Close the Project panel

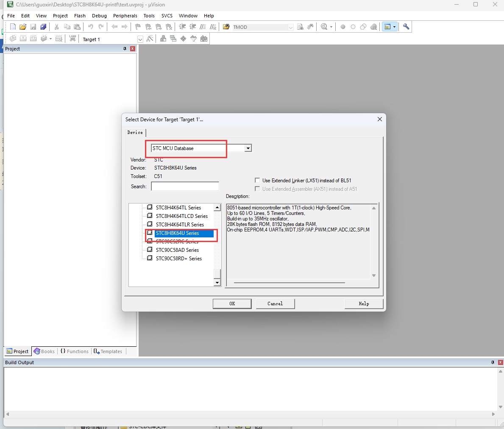tap(132, 48)
